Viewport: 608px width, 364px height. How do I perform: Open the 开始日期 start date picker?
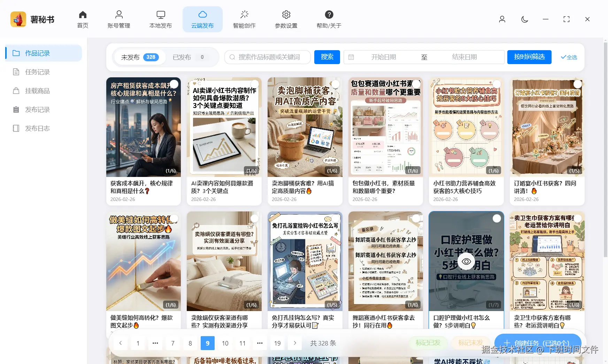click(384, 57)
